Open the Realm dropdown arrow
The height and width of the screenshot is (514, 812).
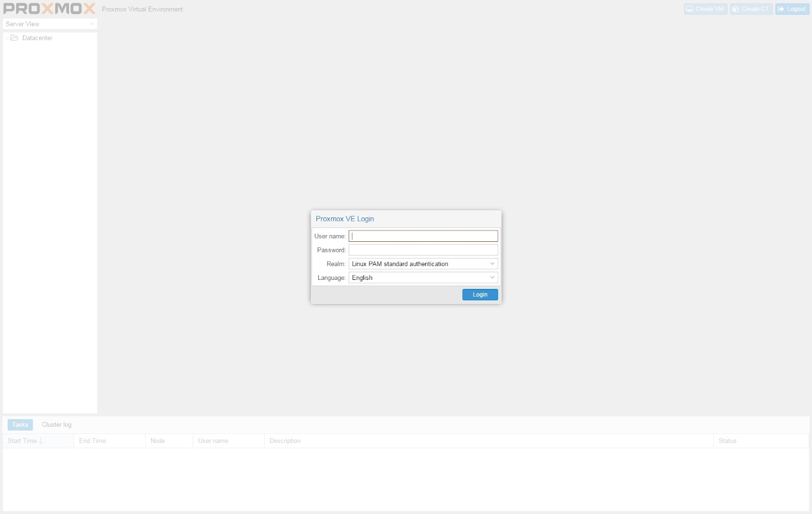point(492,264)
